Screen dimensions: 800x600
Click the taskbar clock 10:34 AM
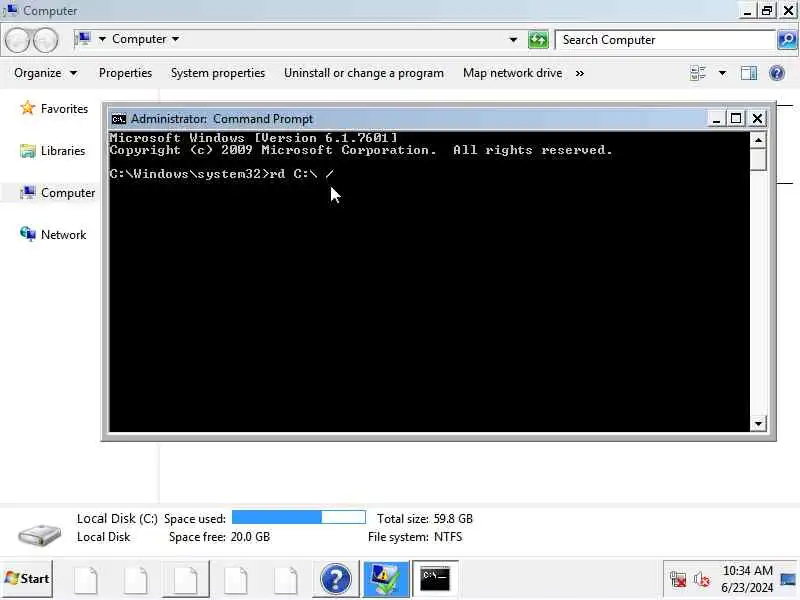tap(747, 570)
